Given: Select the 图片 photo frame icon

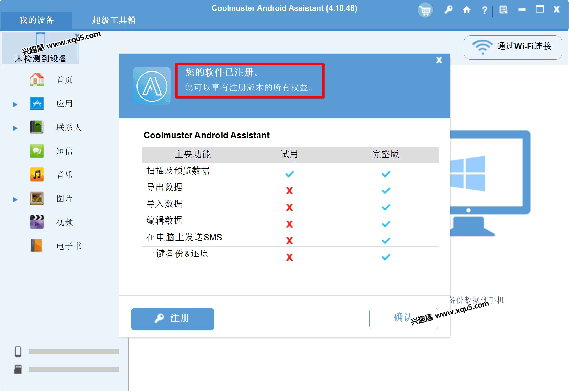Looking at the screenshot, I should tap(37, 198).
